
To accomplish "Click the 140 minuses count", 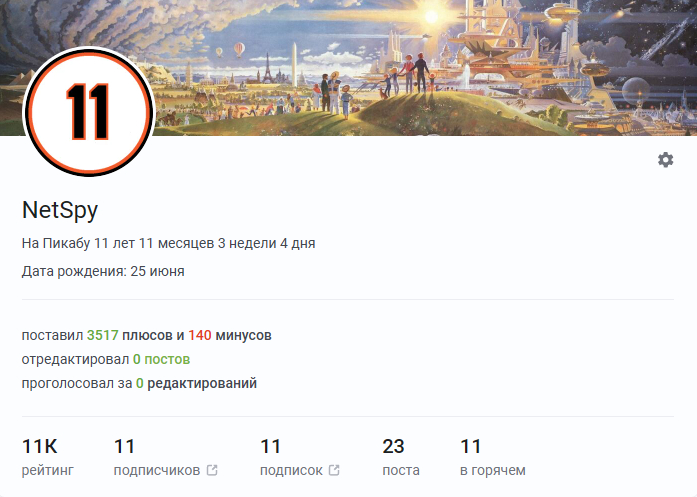I will 200,335.
